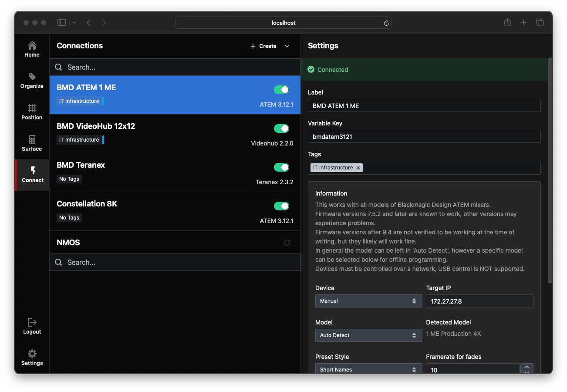This screenshot has width=567, height=392.
Task: Open Settings gear in sidebar
Action: [x=32, y=358]
